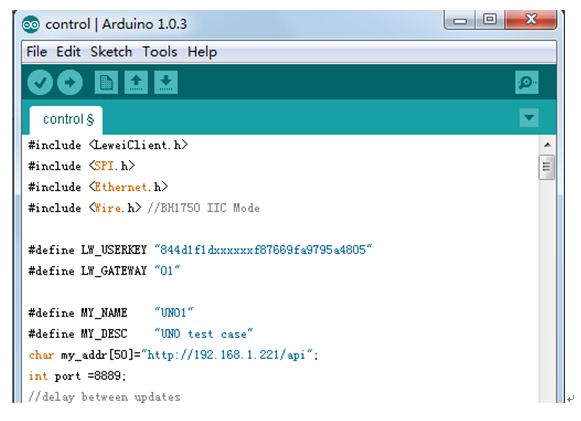Create a new sketch with New icon
The height and width of the screenshot is (421, 581).
click(106, 82)
